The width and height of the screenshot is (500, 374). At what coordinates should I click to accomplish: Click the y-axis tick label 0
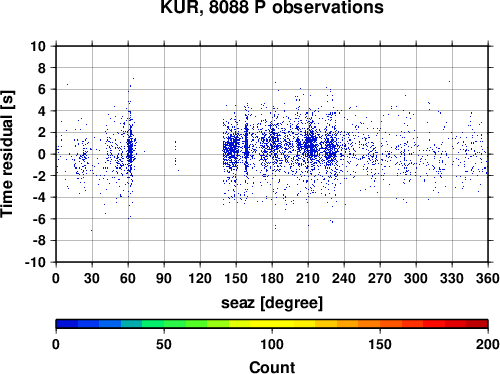42,154
